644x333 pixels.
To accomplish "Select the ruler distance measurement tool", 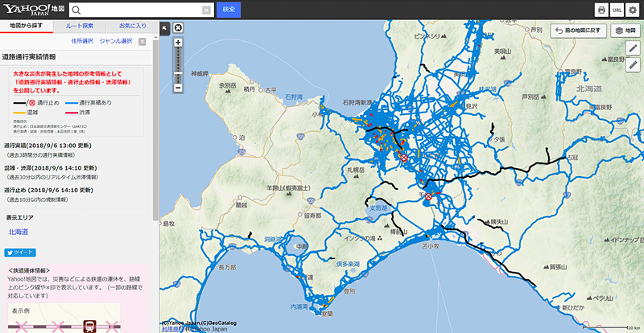I will click(633, 65).
